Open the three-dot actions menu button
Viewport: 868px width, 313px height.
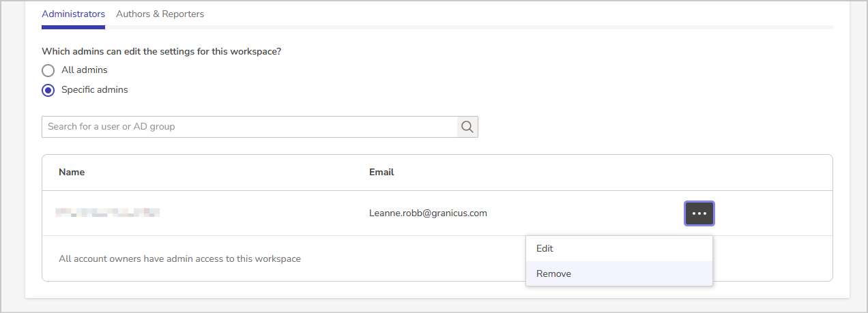699,213
